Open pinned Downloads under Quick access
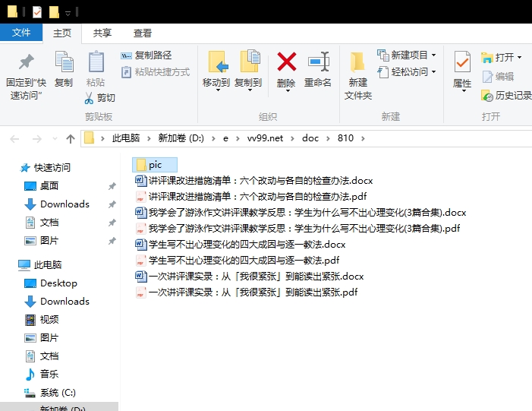Image resolution: width=532 pixels, height=411 pixels. click(57, 204)
